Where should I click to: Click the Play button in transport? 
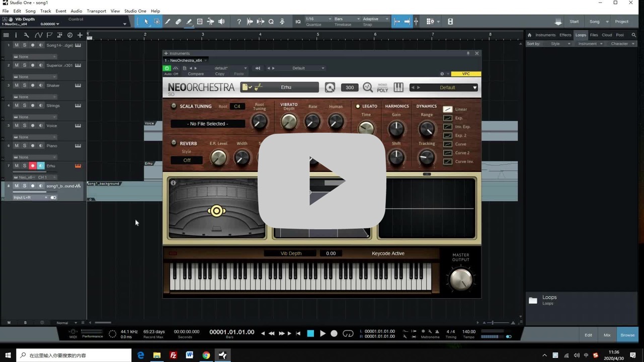click(323, 333)
